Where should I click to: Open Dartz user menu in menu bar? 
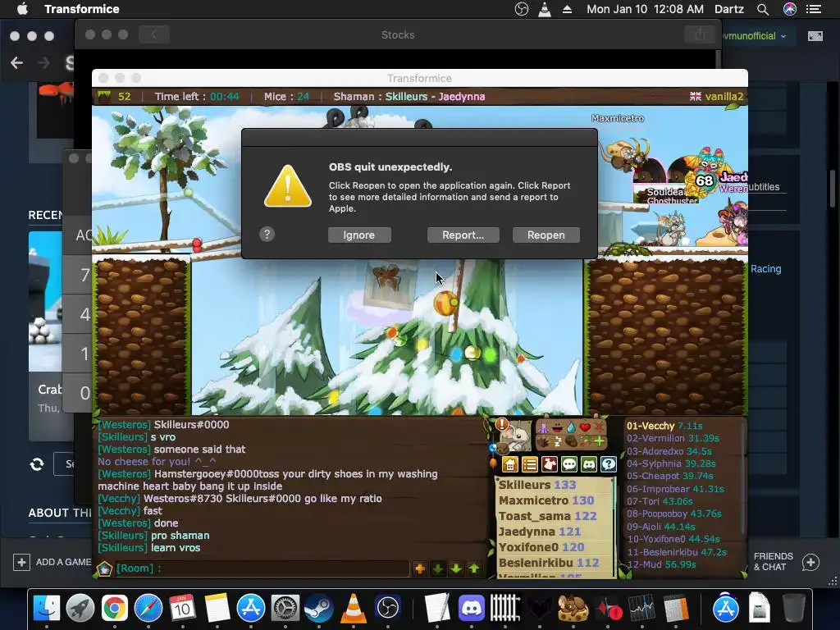pyautogui.click(x=729, y=9)
